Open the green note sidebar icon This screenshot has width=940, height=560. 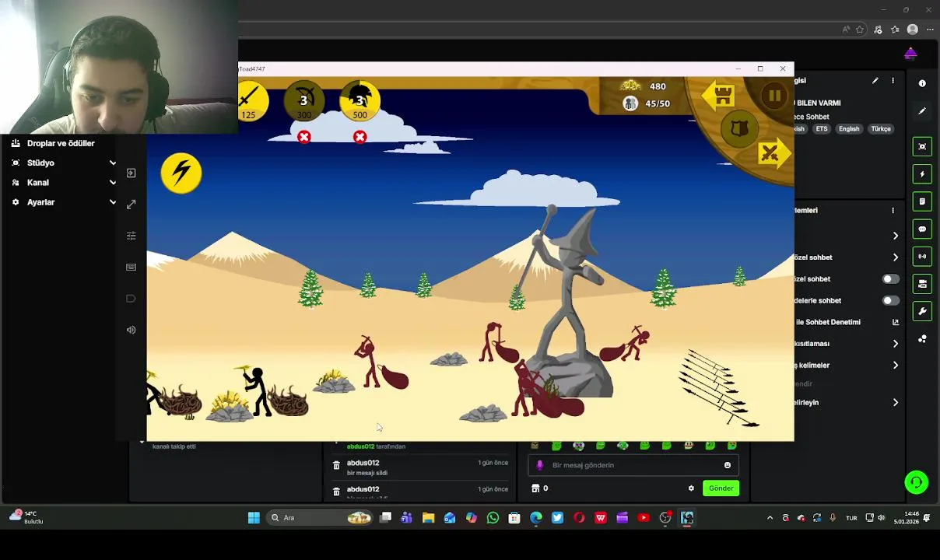[x=922, y=201]
